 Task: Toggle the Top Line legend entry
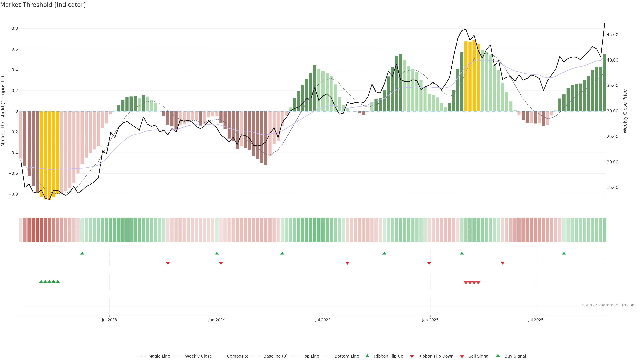point(311,356)
